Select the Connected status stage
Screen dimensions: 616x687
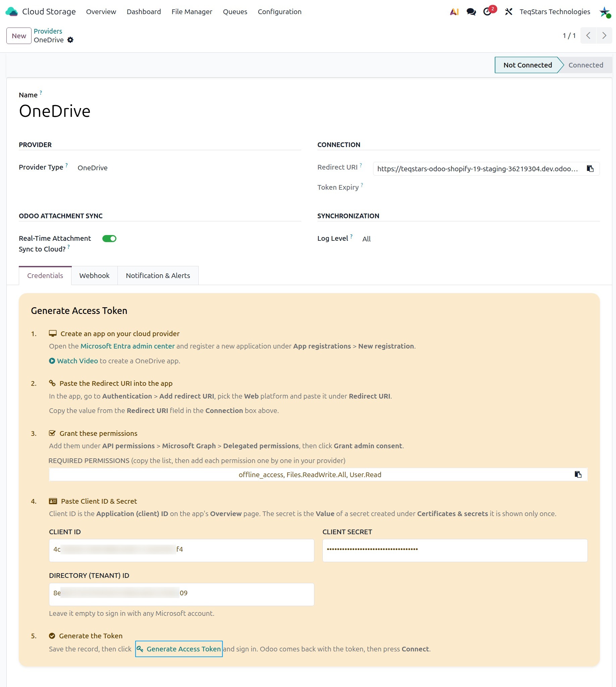point(585,65)
